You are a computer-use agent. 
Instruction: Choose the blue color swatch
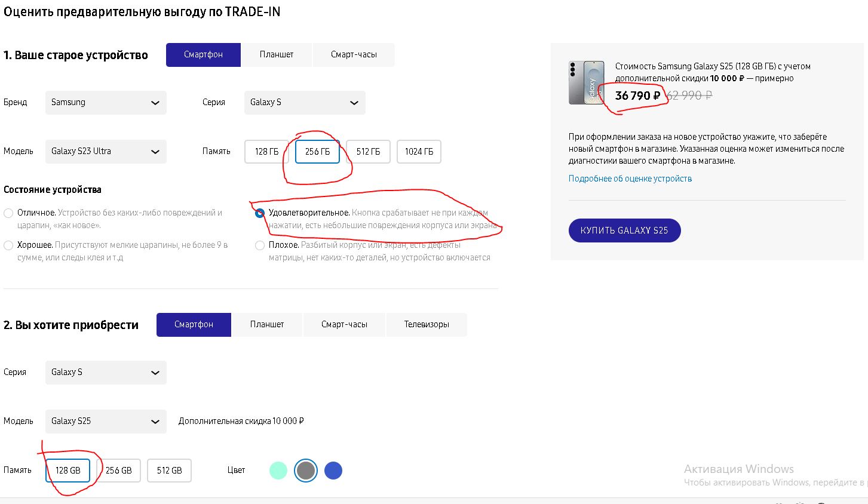coord(333,471)
